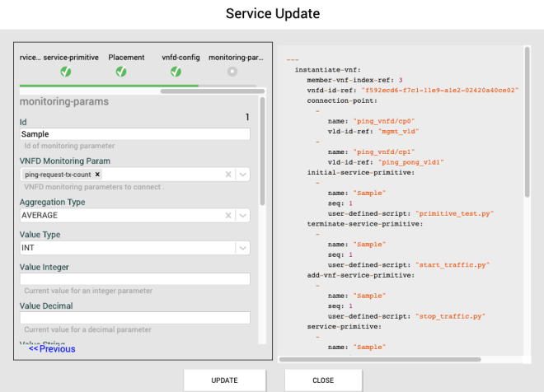Viewport: 544px width, 392px height.
Task: Click the <<Previous link
Action: [x=52, y=348]
